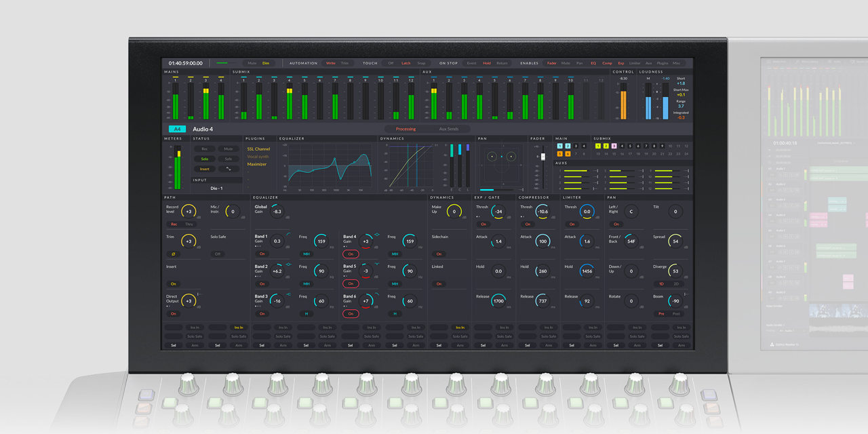The image size is (868, 434).
Task: Assign orange Main bus 6
Action: 568,154
